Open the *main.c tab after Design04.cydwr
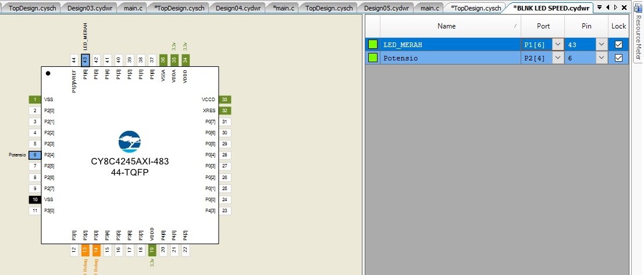Image resolution: width=644 pixels, height=275 pixels. tap(283, 8)
